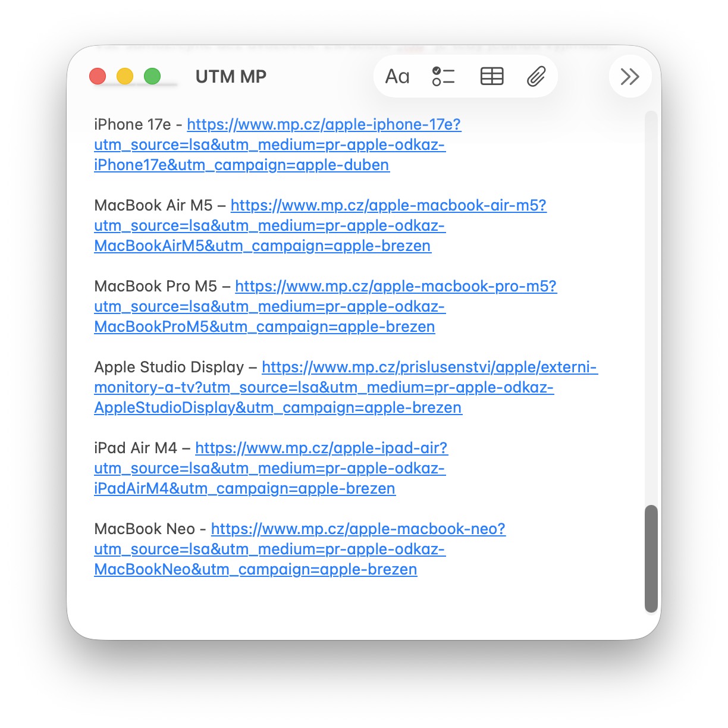Expand more toolbar items with double chevron

pyautogui.click(x=630, y=77)
